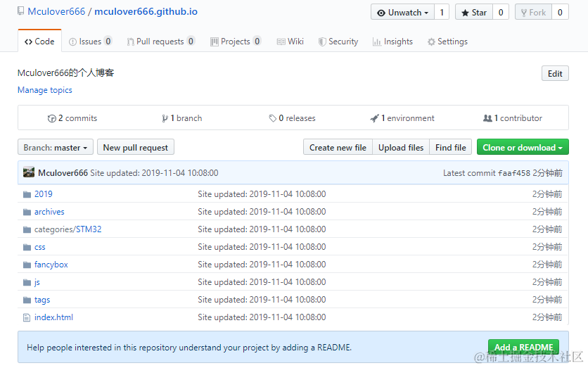Click the gear icon on Settings tab
Screen dimensions: 588x368
(431, 42)
